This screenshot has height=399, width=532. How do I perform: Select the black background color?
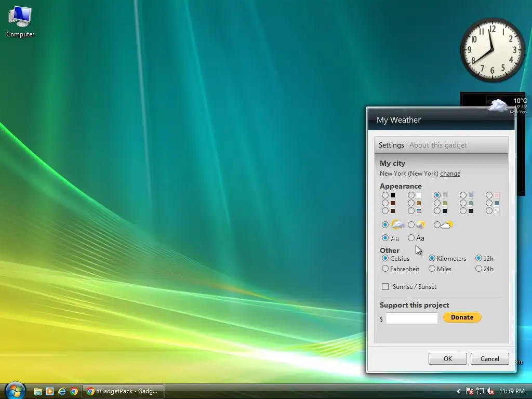pos(385,195)
